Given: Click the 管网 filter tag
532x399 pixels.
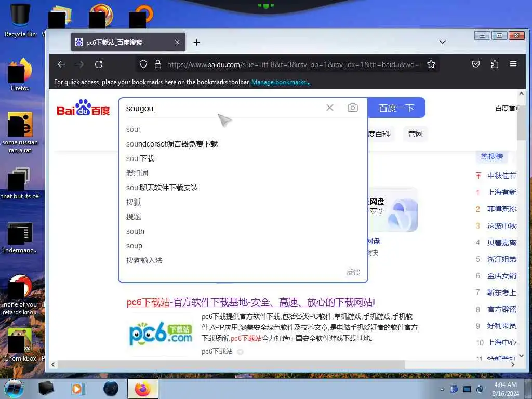Looking at the screenshot, I should pos(415,134).
